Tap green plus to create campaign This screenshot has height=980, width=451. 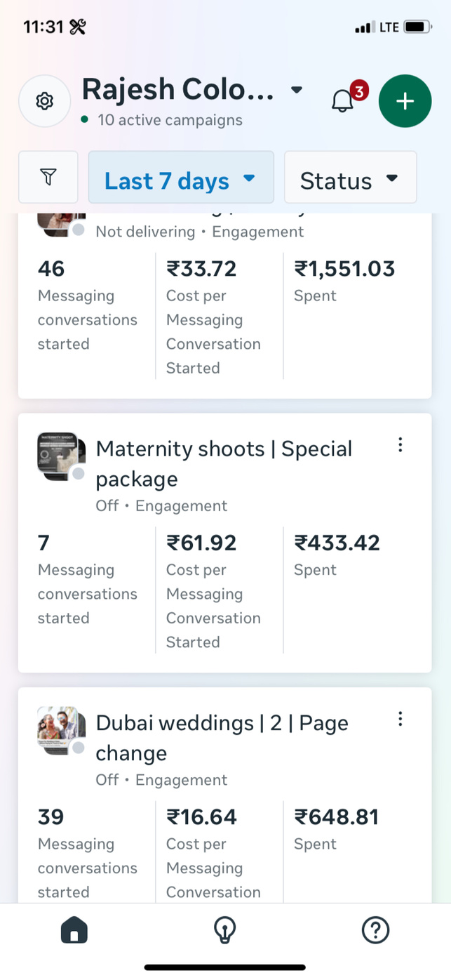click(x=405, y=101)
